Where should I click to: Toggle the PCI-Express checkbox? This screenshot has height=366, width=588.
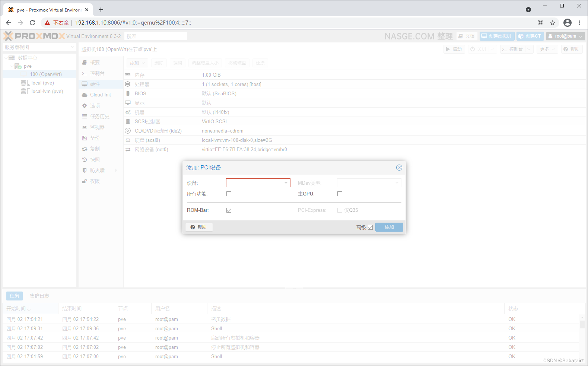(x=340, y=210)
